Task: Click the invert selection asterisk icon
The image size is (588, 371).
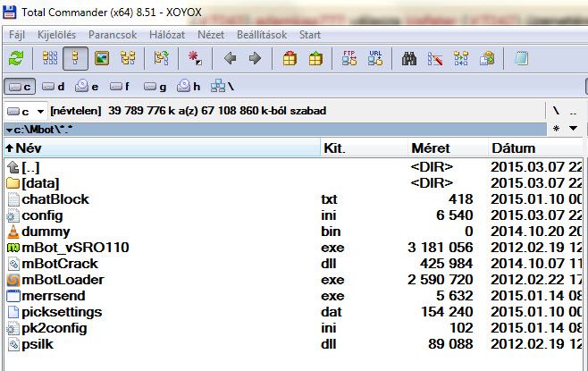Action: (195, 58)
